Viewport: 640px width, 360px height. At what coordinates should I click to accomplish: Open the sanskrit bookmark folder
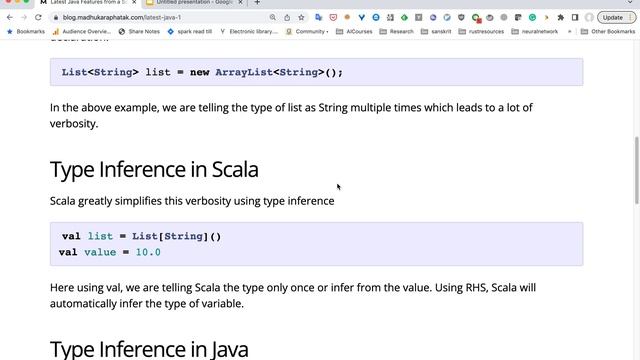pyautogui.click(x=436, y=31)
